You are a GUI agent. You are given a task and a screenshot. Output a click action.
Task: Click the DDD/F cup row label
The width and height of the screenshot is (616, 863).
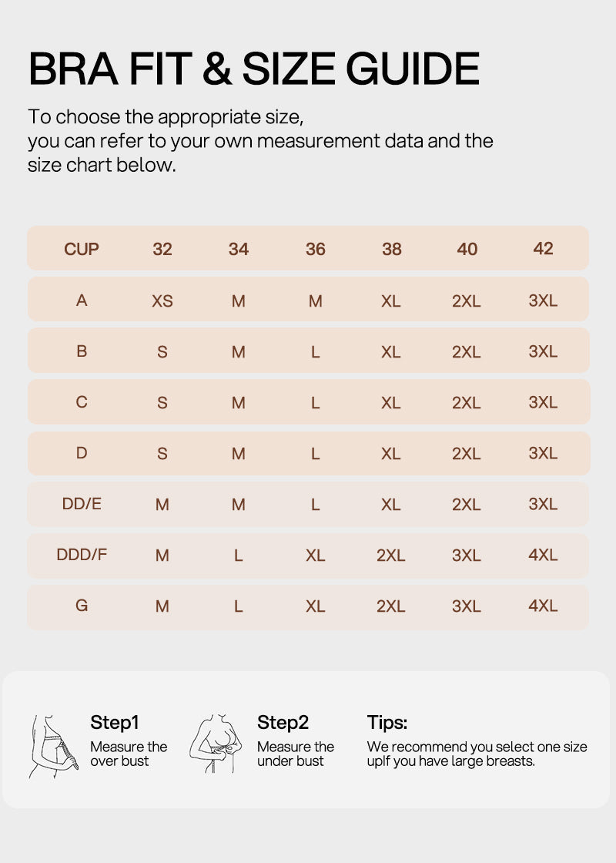82,554
